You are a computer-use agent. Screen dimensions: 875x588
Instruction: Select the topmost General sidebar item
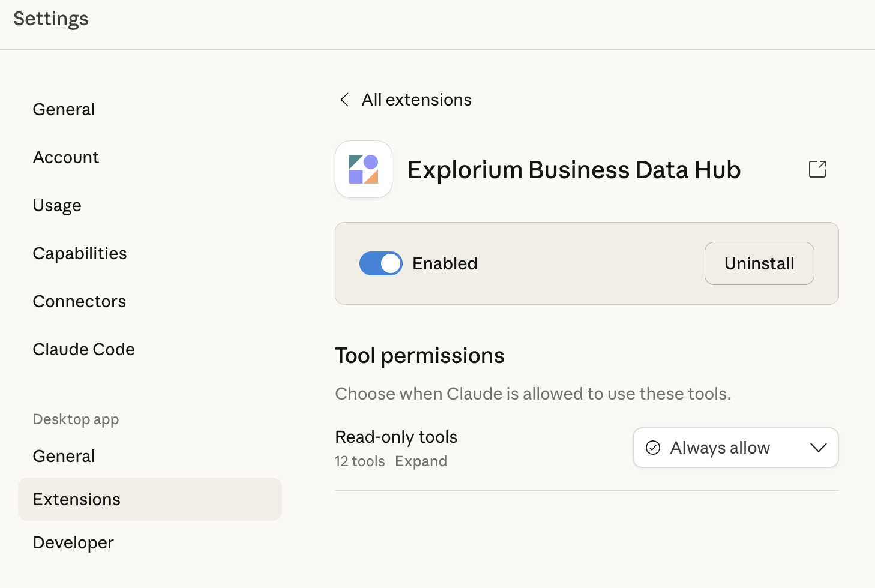[64, 109]
